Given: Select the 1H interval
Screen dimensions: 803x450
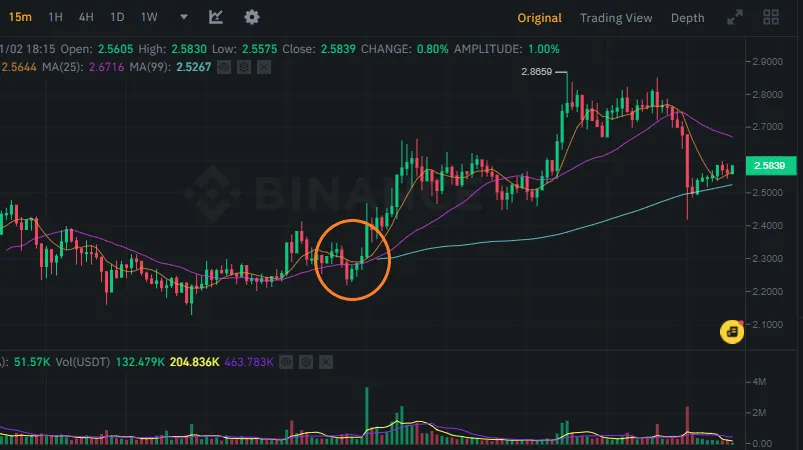Looking at the screenshot, I should coord(55,17).
